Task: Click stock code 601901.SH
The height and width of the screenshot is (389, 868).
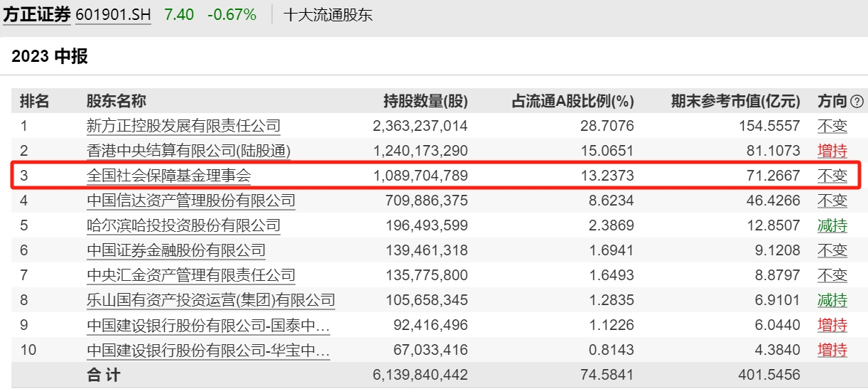Action: point(113,14)
